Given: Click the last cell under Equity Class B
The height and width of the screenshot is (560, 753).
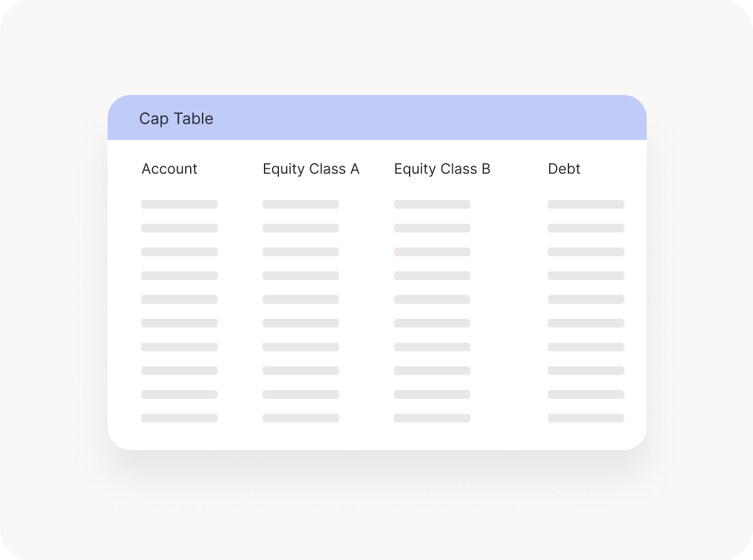Looking at the screenshot, I should (432, 418).
